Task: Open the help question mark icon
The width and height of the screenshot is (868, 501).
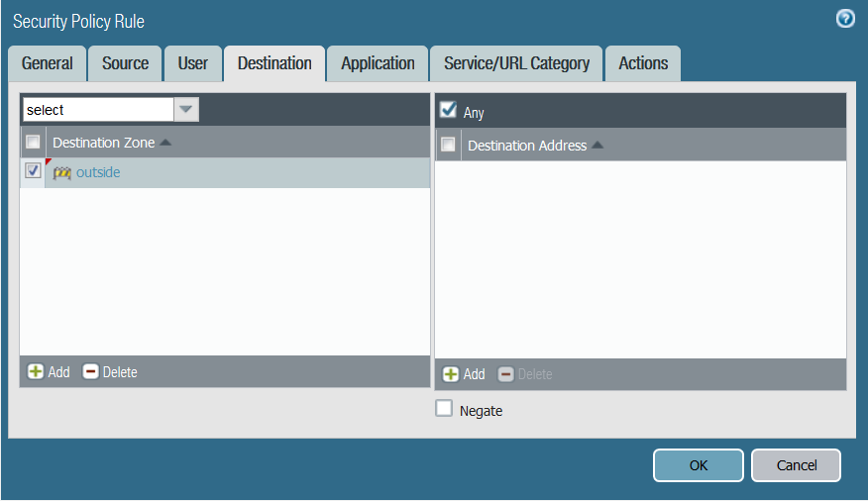Action: coord(845,19)
